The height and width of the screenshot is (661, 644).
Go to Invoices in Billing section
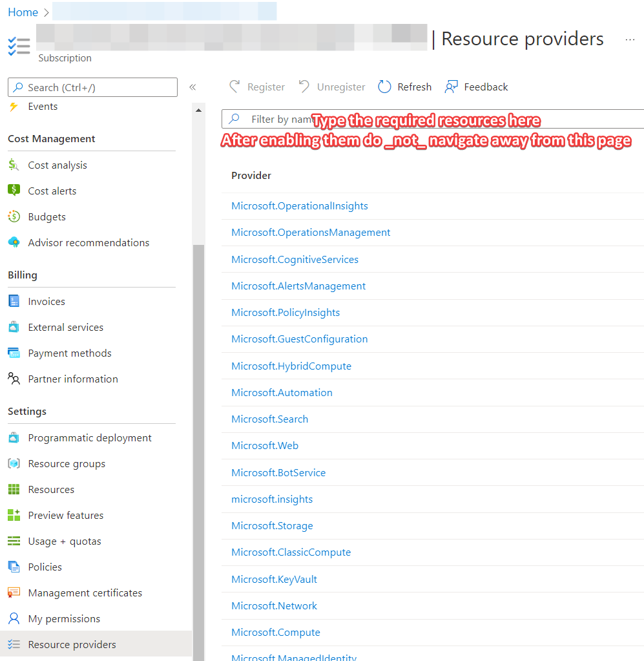(47, 301)
